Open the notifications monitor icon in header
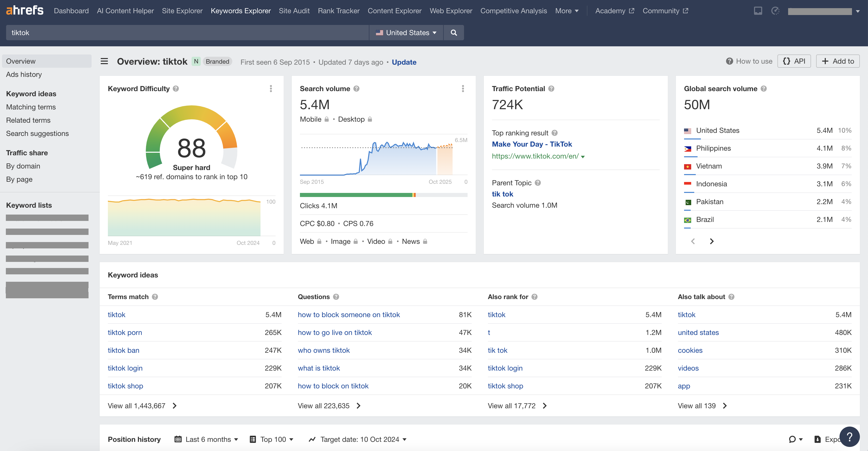 (x=758, y=11)
